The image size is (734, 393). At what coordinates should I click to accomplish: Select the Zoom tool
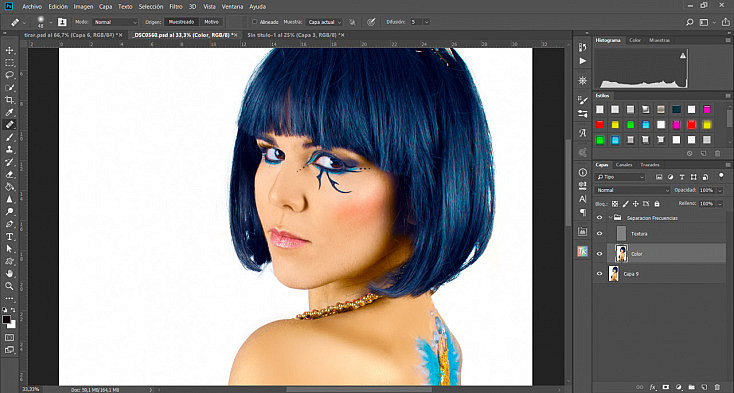[x=9, y=286]
